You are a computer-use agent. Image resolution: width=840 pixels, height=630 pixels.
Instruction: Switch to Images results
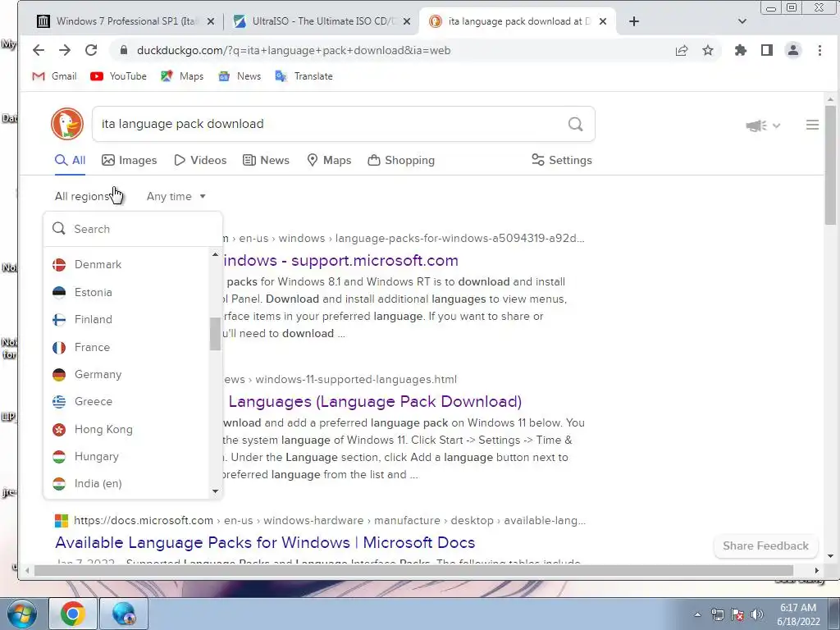click(129, 160)
